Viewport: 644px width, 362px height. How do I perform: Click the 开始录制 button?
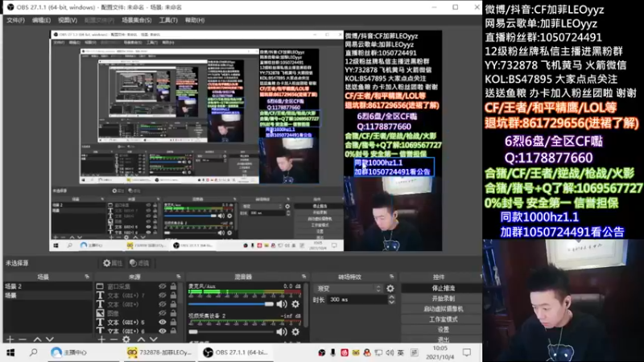(442, 298)
